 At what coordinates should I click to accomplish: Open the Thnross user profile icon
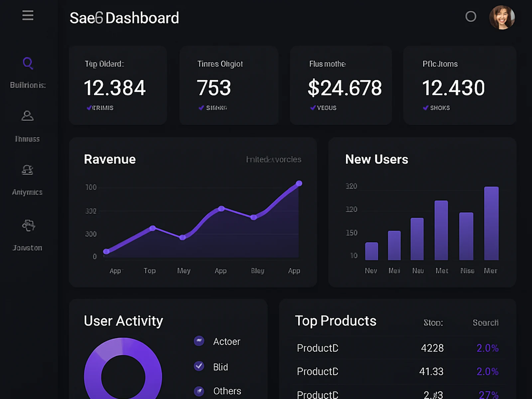coord(28,116)
